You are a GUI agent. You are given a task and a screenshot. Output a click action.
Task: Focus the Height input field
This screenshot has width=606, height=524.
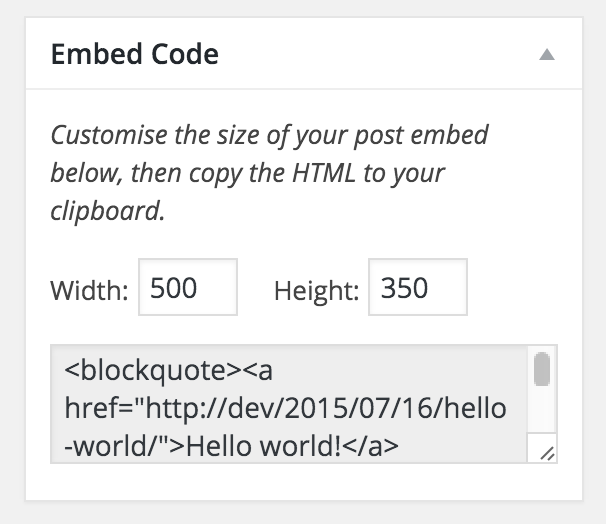(x=418, y=287)
